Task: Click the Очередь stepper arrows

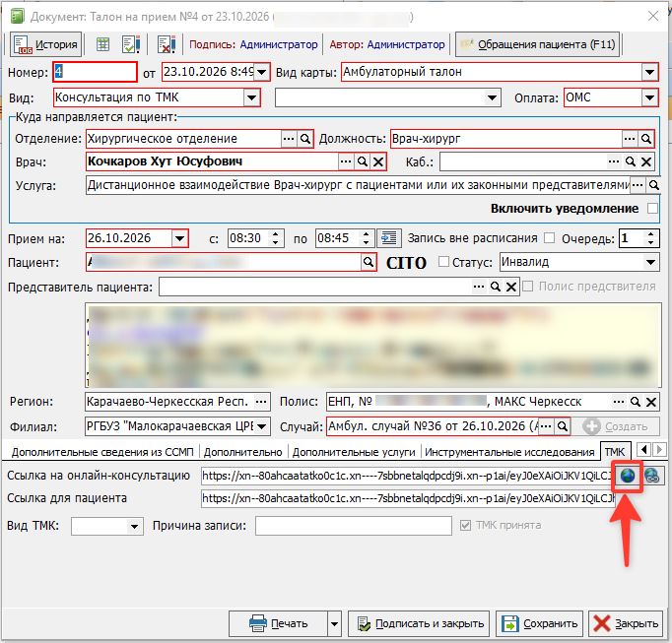Action: coord(650,238)
